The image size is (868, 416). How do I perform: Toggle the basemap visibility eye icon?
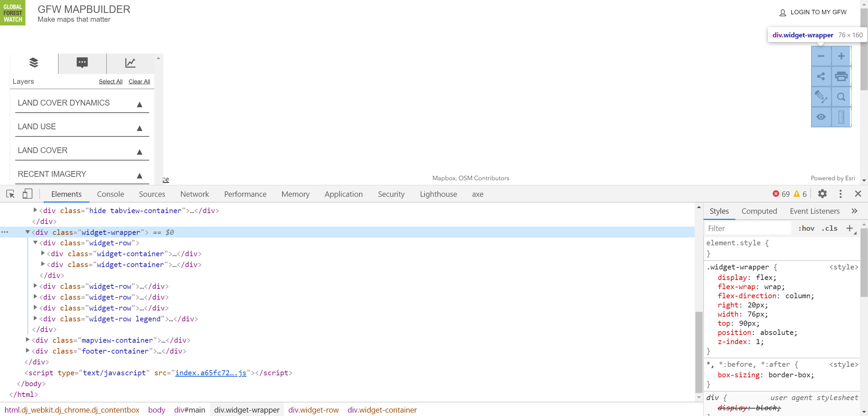[821, 116]
